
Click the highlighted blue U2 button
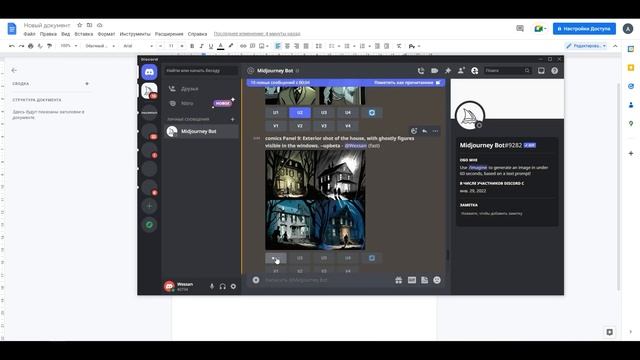(x=300, y=113)
